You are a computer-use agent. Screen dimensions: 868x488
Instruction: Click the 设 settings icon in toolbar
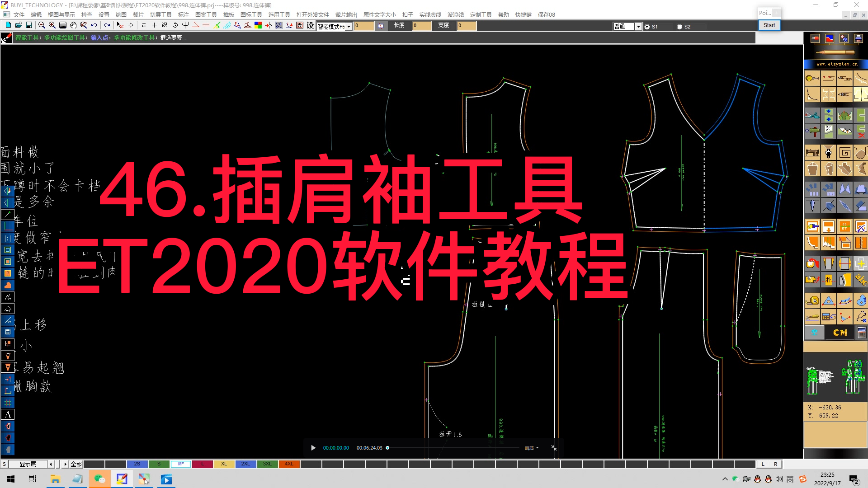(x=310, y=25)
